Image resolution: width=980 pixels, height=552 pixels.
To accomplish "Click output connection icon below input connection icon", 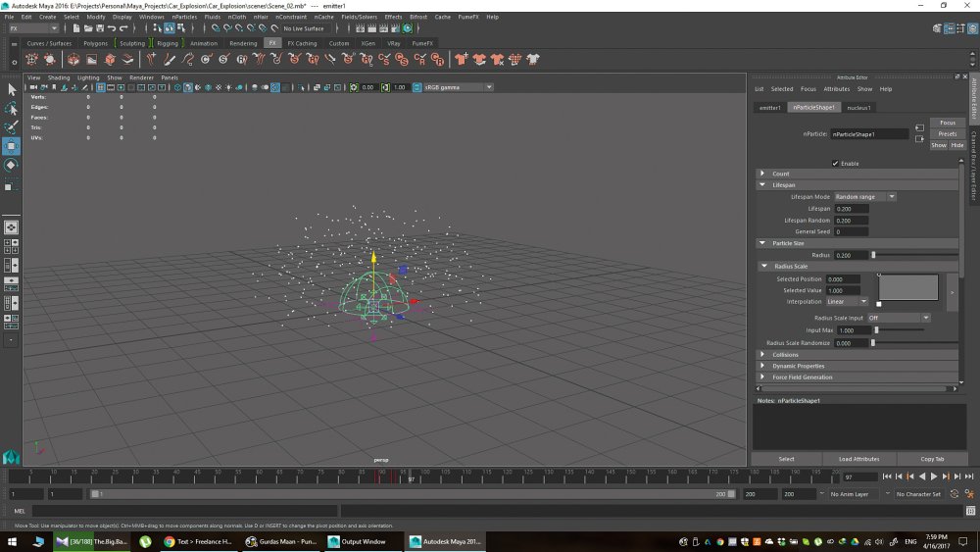I will [x=919, y=139].
